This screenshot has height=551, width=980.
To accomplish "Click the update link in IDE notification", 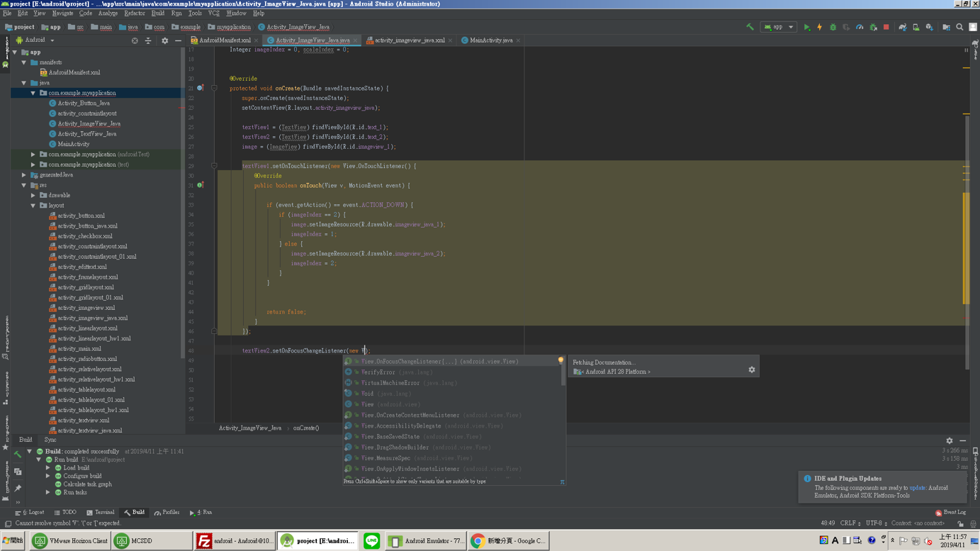I will (x=918, y=488).
